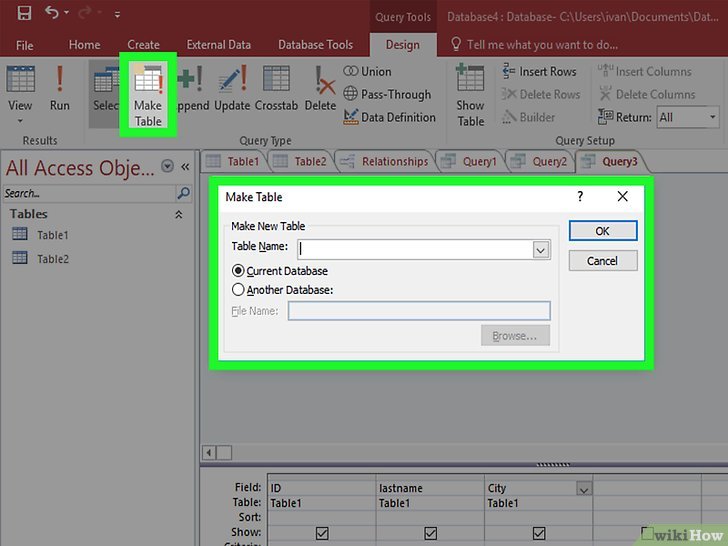Click the left scroll arrow in query pane
Image resolution: width=728 pixels, height=546 pixels.
pyautogui.click(x=209, y=452)
